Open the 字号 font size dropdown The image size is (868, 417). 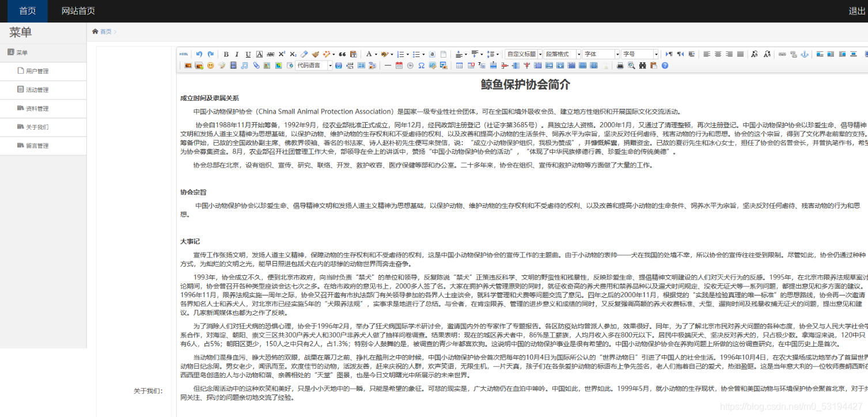(639, 54)
